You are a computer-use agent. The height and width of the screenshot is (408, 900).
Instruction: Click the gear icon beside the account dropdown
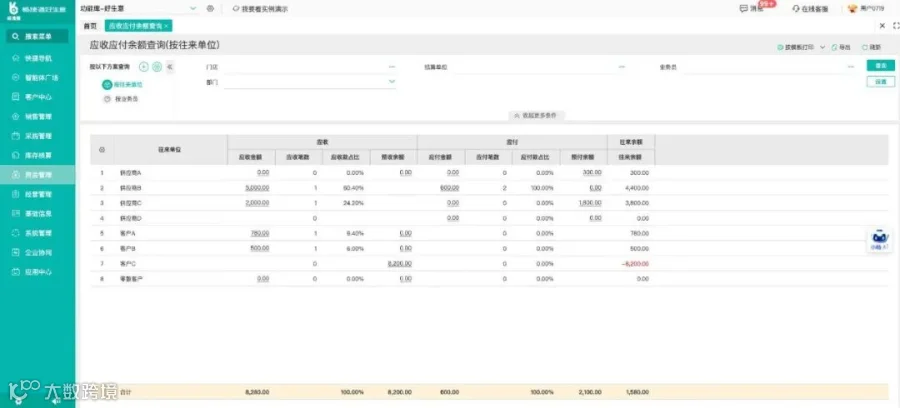coord(210,9)
